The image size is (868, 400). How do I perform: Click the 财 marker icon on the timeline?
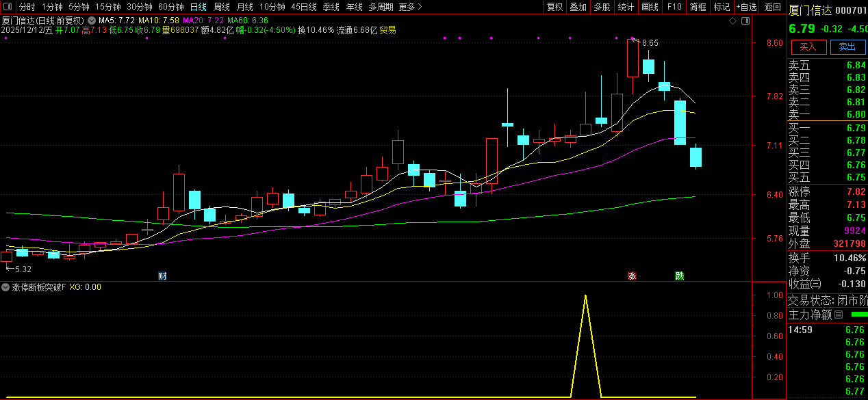tap(163, 276)
